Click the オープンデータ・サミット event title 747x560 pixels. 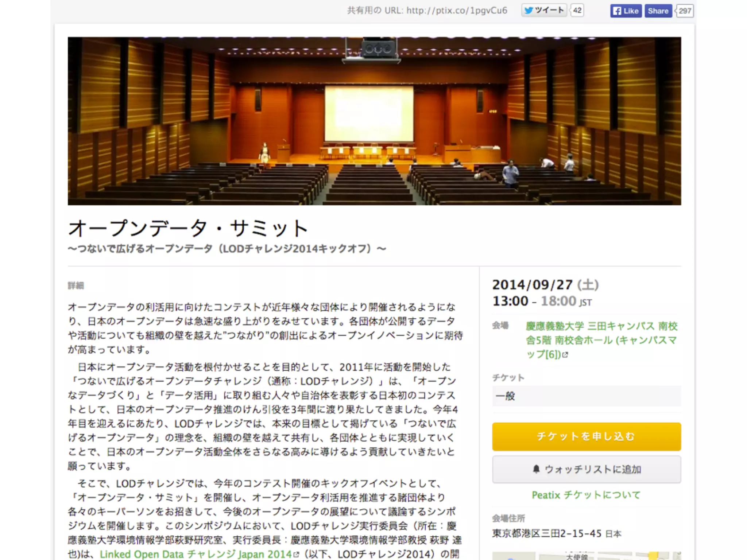point(188,228)
